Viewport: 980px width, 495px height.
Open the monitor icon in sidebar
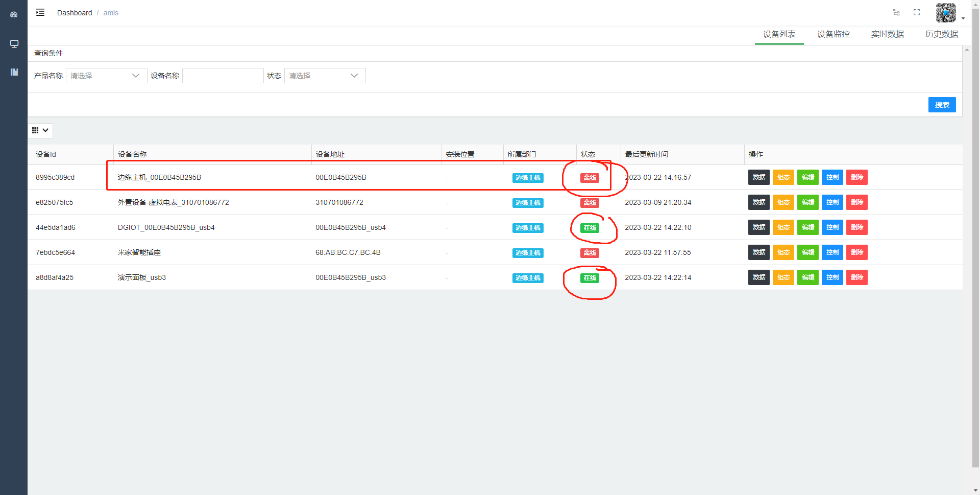coord(14,43)
